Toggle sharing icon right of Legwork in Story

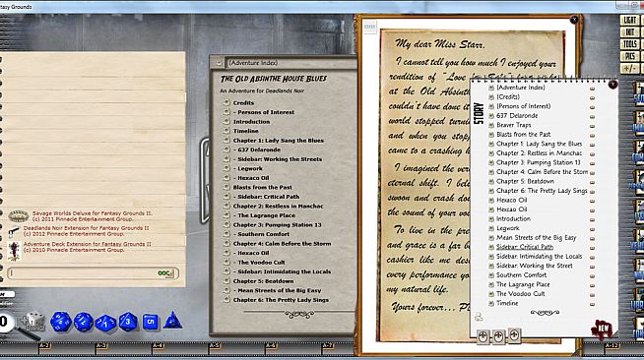(x=592, y=229)
